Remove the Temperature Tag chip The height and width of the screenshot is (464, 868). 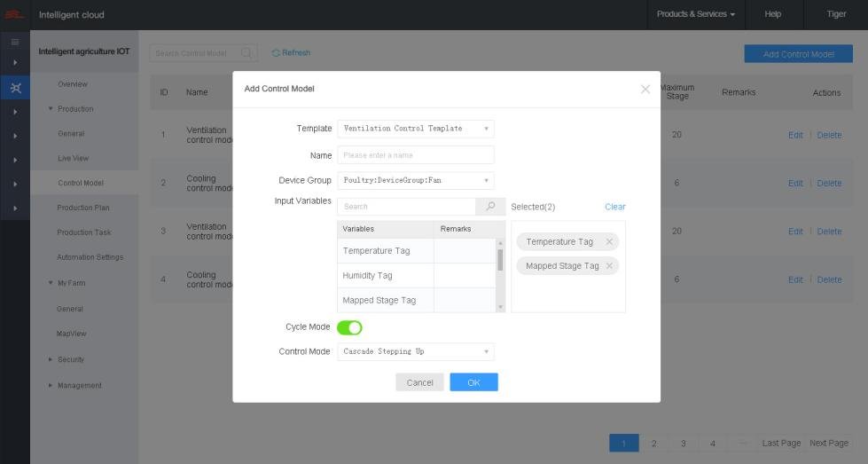point(609,241)
